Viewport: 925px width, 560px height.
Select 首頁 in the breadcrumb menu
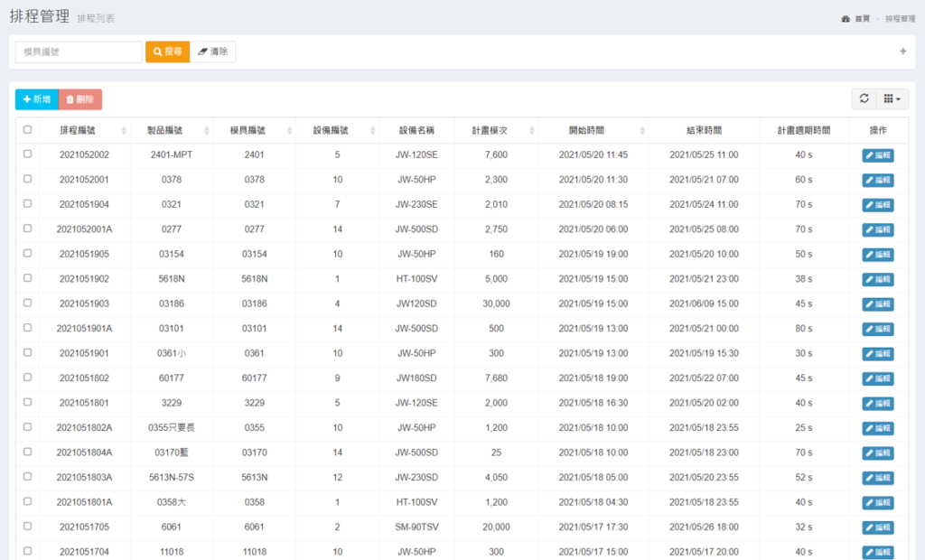click(863, 18)
